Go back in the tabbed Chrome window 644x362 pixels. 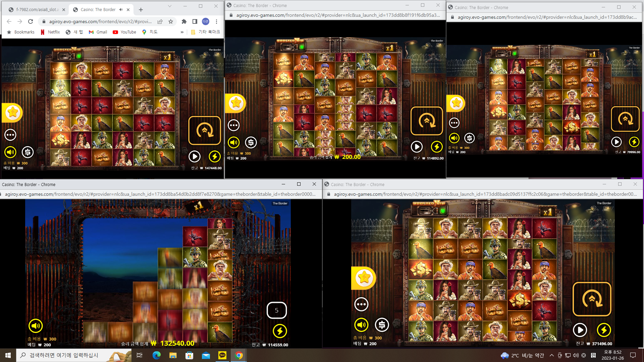click(x=9, y=21)
